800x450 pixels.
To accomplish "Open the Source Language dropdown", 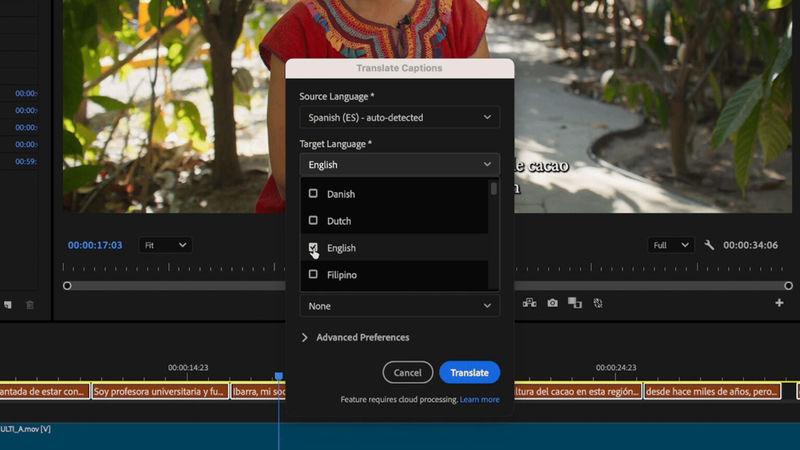I will 399,117.
